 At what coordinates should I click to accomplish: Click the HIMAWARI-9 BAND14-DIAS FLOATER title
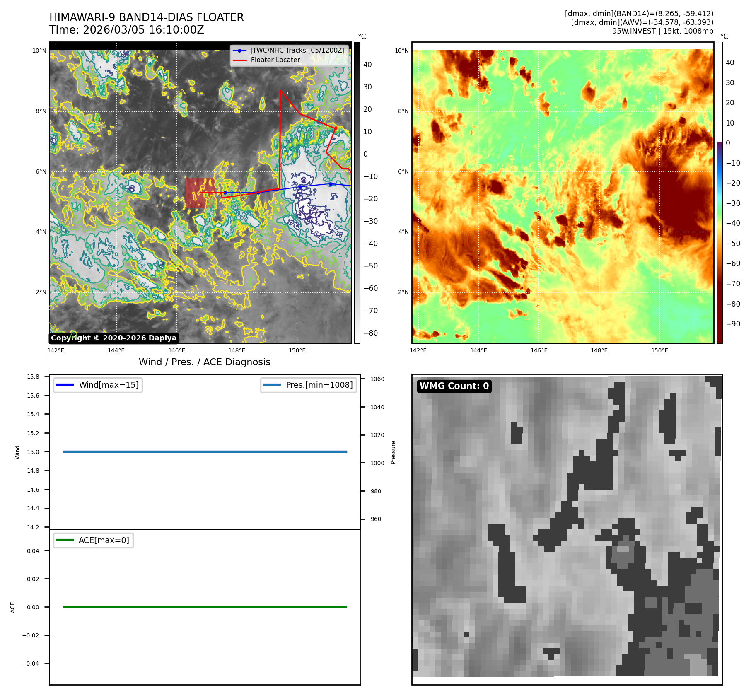point(146,17)
